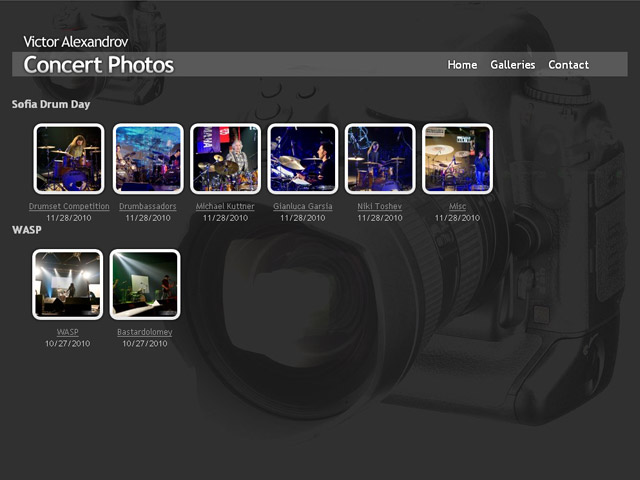Click the date under Gianluca Garsia
The image size is (640, 480).
[x=302, y=218]
